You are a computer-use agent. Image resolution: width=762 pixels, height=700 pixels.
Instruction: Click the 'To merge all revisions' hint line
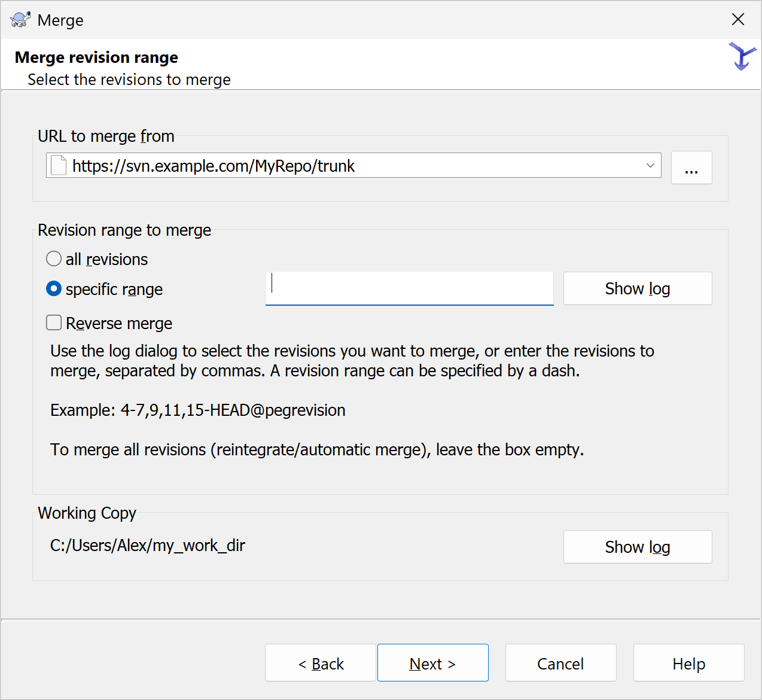click(317, 450)
